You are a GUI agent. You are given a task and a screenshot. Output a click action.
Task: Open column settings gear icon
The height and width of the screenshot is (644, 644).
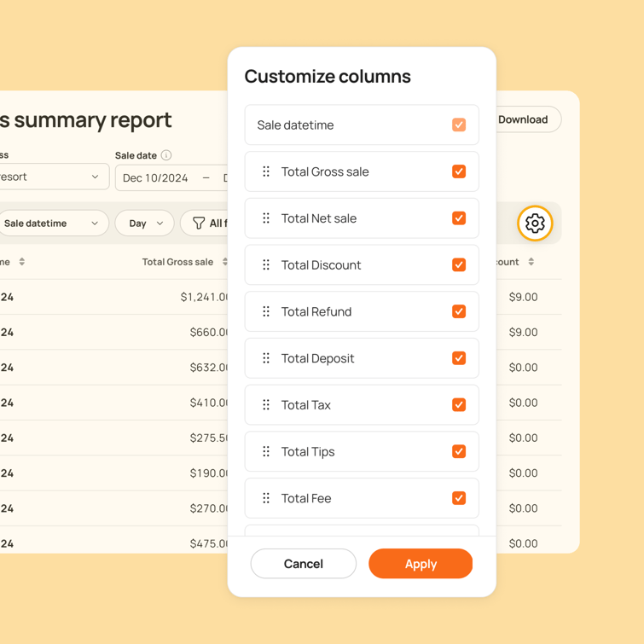tap(535, 223)
